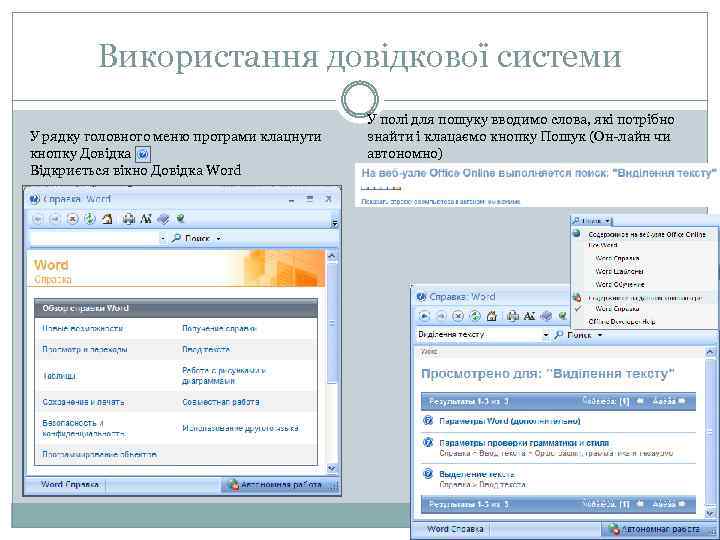Open Поиск scope arrow in right Help window
Viewport: 720px width, 540px height.
600,335
